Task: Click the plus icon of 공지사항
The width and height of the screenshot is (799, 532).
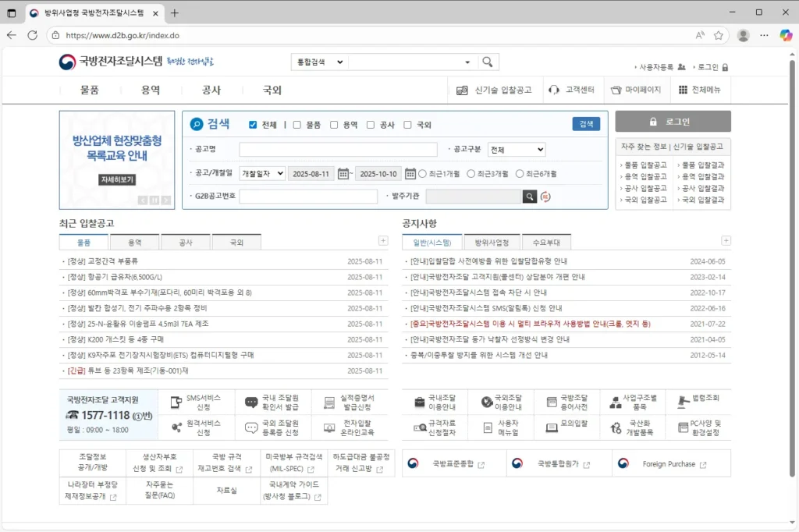Action: (726, 240)
